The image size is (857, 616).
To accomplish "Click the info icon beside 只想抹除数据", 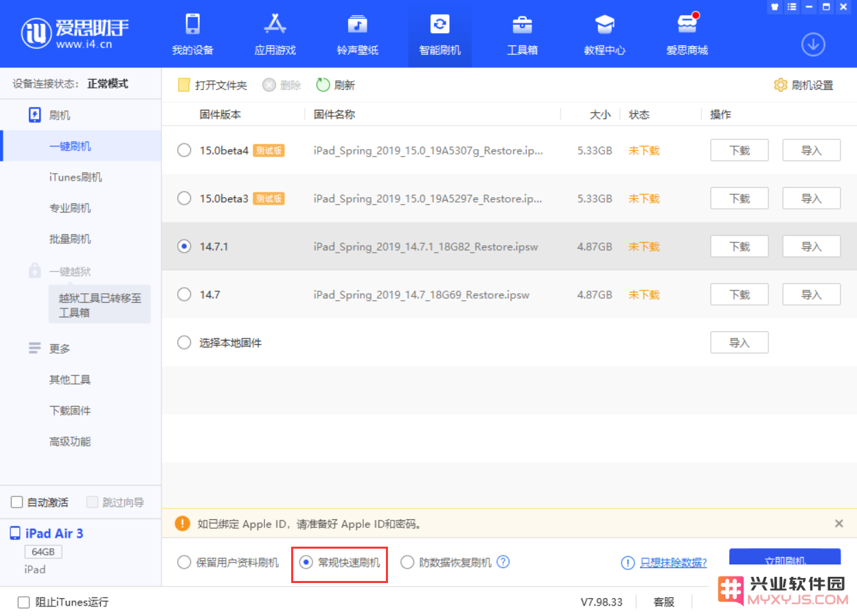I will (628, 562).
